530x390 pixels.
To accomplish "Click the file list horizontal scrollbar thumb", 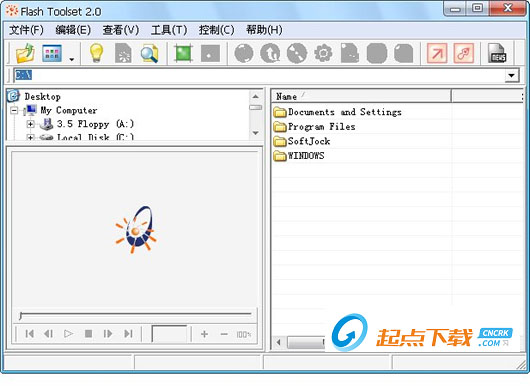I will pos(306,342).
